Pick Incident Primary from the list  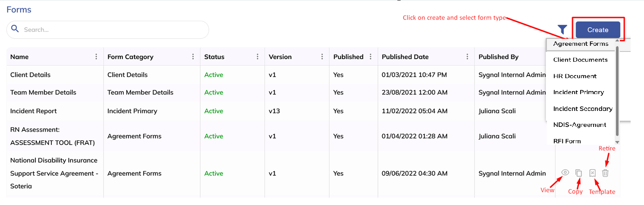point(578,92)
